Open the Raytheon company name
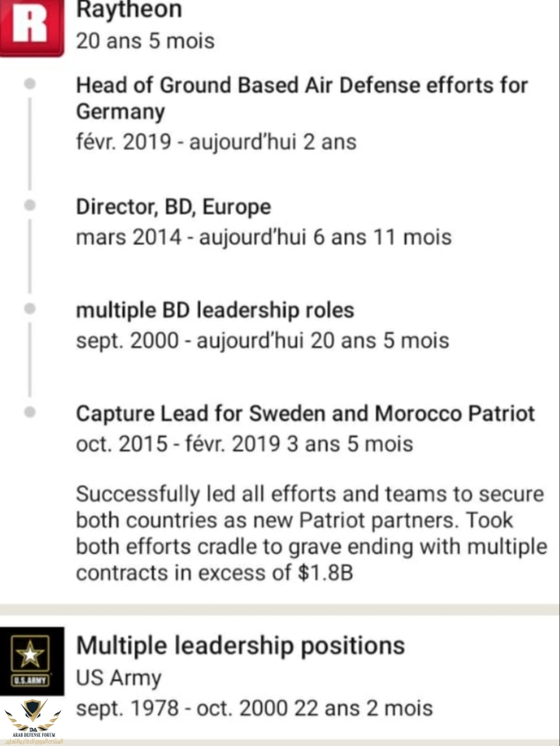The height and width of the screenshot is (746, 560). 129,11
